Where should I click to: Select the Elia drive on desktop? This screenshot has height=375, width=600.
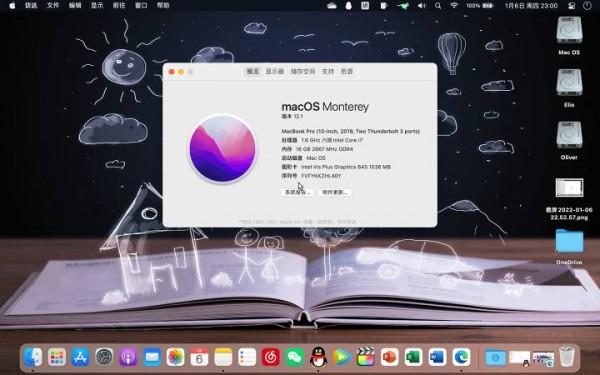pyautogui.click(x=569, y=88)
